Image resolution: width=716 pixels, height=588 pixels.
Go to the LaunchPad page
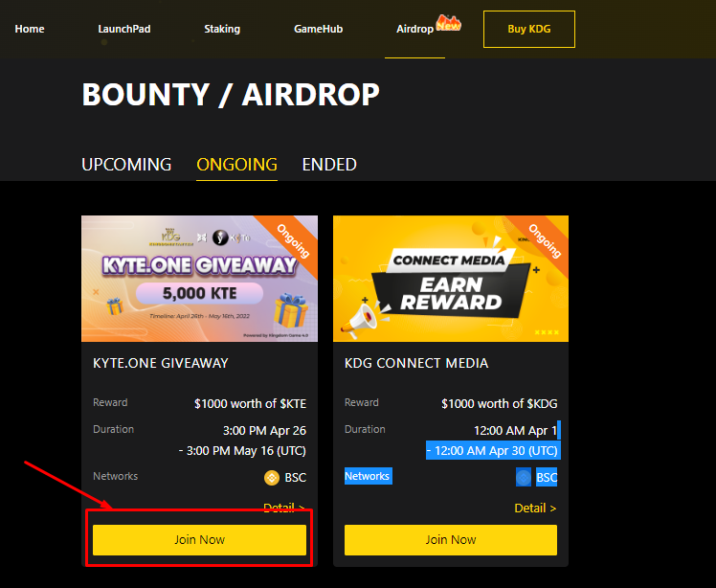tap(124, 29)
